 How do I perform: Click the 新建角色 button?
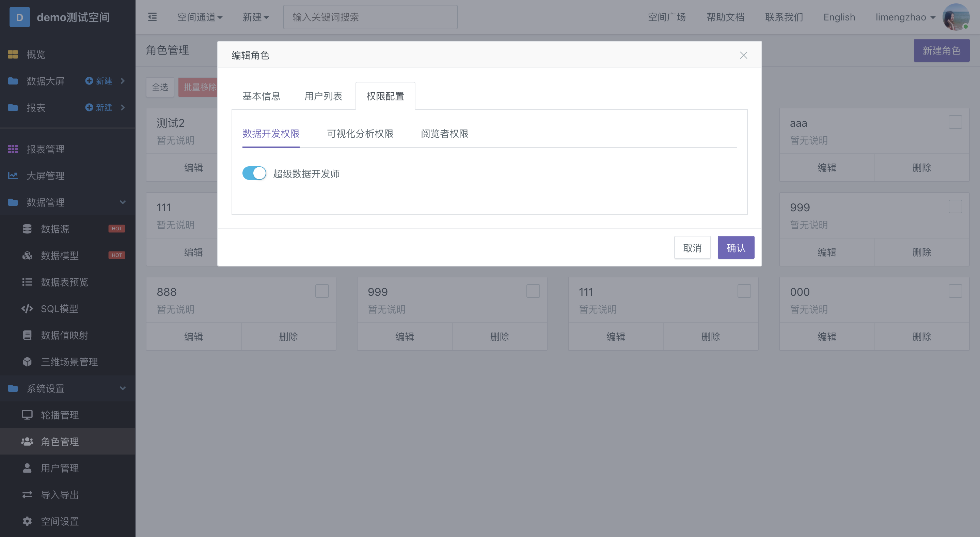point(942,51)
